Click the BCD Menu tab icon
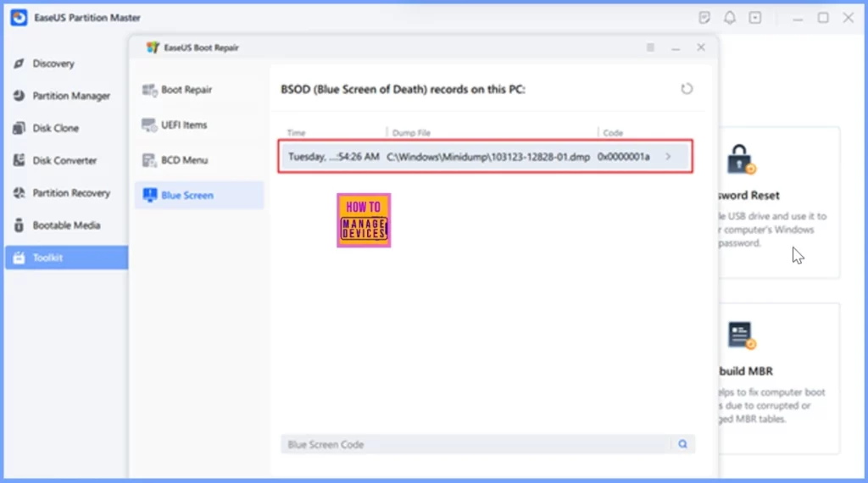The image size is (868, 483). click(x=149, y=160)
